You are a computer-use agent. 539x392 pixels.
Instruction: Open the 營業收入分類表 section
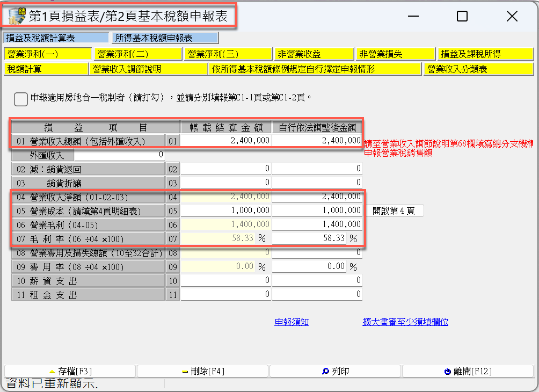pyautogui.click(x=478, y=69)
